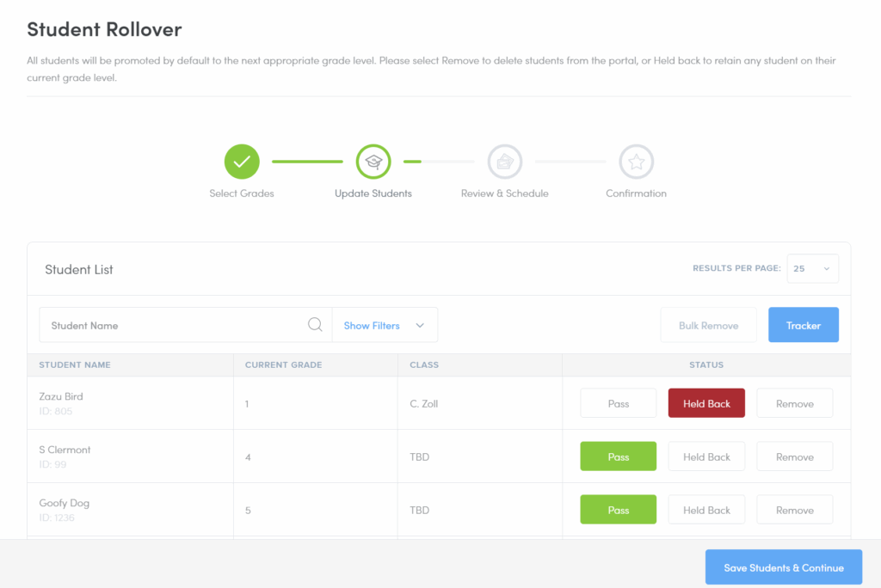Click the Bulk Remove button
The image size is (881, 588).
tap(709, 325)
